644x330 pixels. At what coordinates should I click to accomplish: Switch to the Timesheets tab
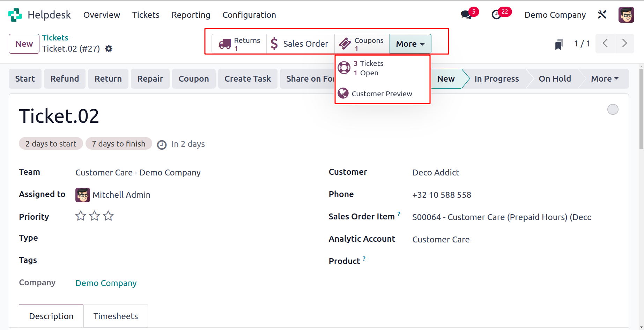(x=116, y=316)
